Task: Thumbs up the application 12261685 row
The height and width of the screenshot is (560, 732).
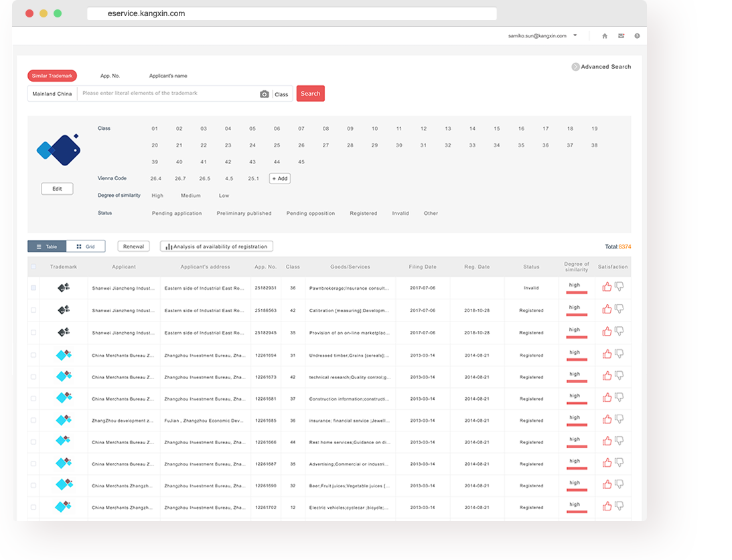Action: pos(607,419)
